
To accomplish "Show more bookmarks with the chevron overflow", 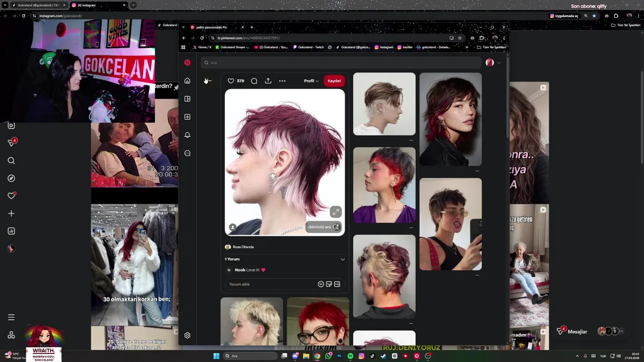I will [467, 47].
